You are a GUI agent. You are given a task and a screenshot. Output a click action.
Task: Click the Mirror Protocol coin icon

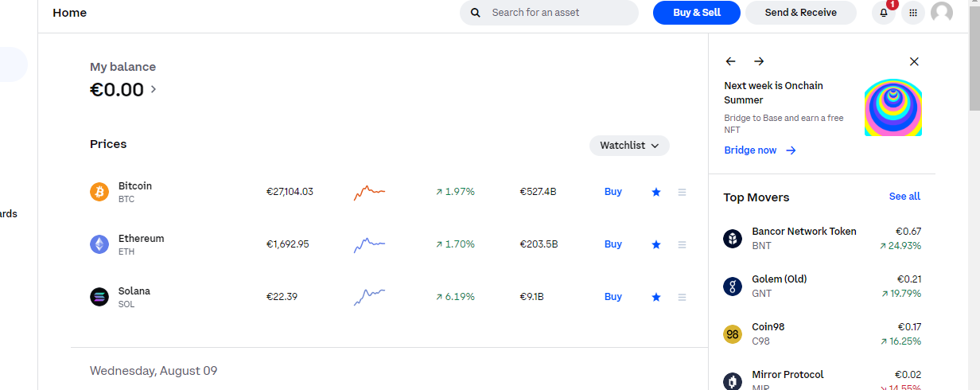[x=733, y=381]
